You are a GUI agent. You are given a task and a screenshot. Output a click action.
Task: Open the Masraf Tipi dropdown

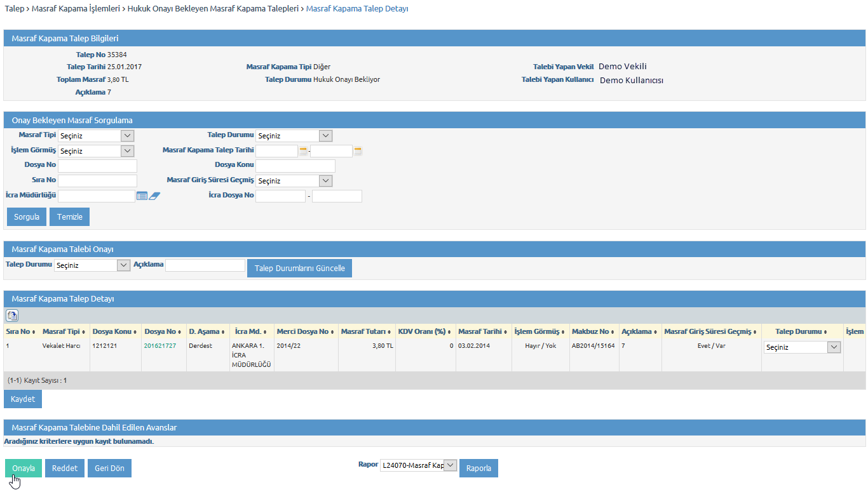[96, 136]
